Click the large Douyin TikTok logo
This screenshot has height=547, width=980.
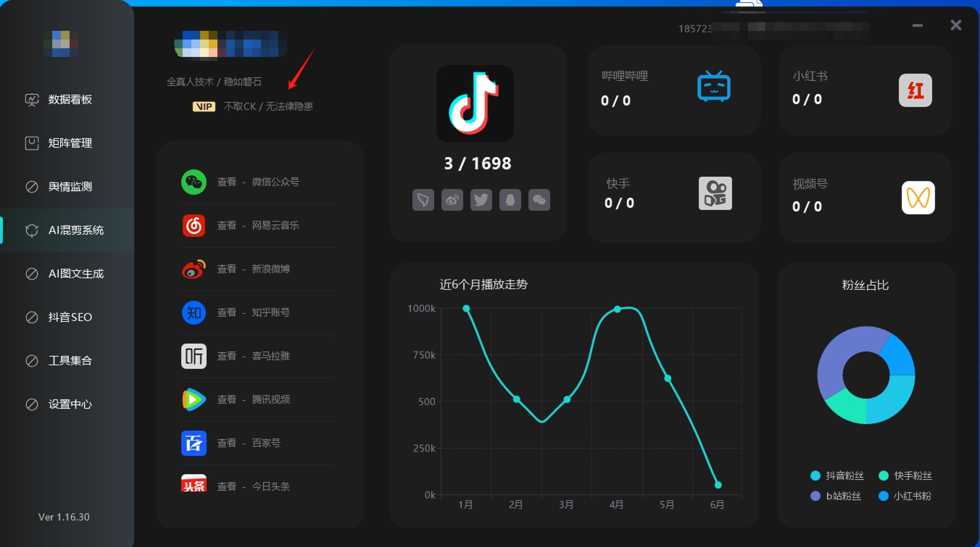pyautogui.click(x=475, y=103)
